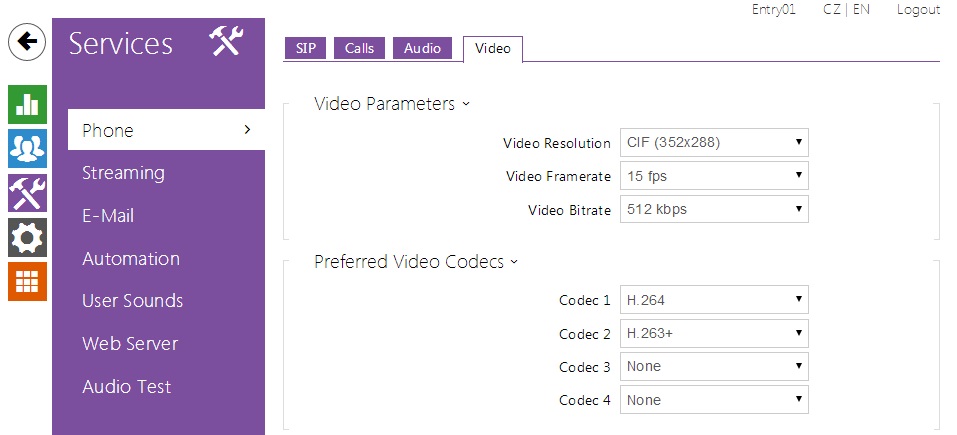The height and width of the screenshot is (435, 957).
Task: Select Streaming in the Services menu
Action: [x=123, y=173]
